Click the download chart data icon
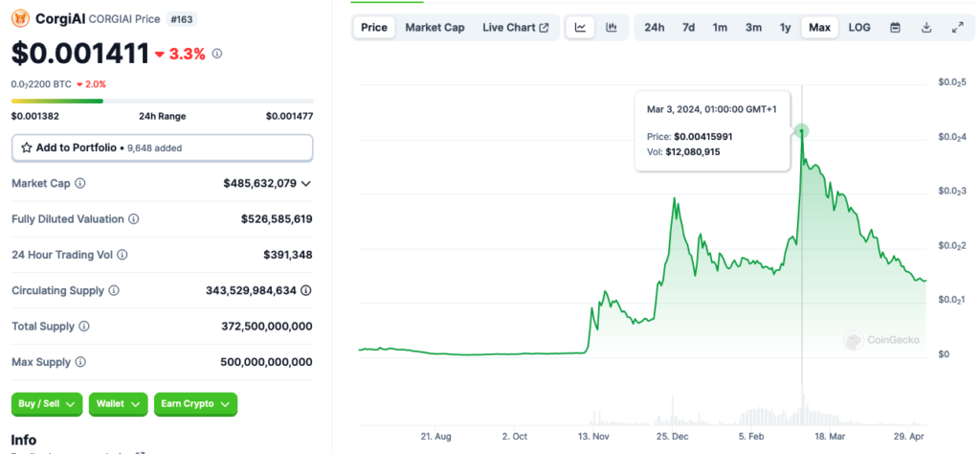Image resolution: width=980 pixels, height=454 pixels. 926,28
